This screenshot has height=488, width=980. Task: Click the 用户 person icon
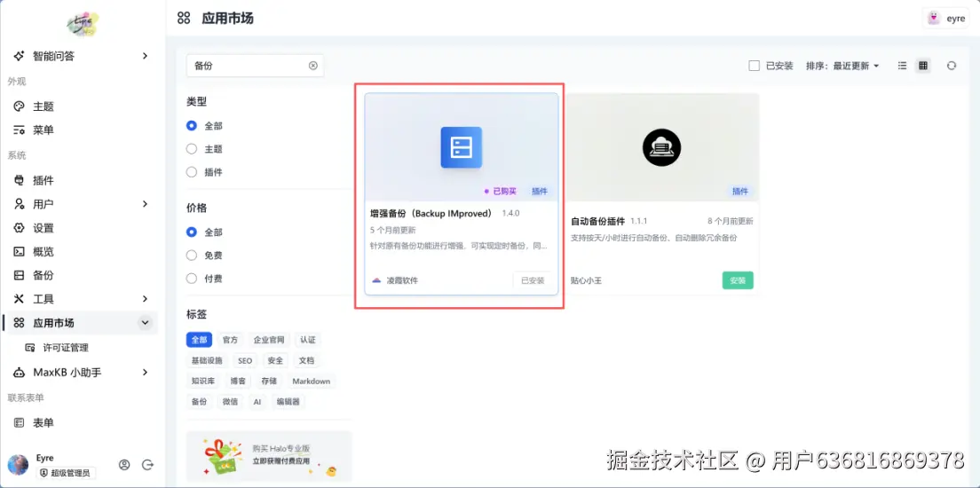click(20, 204)
